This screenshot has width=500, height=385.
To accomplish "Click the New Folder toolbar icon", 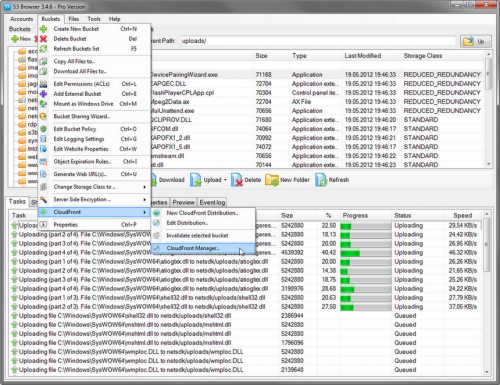I will (x=272, y=180).
